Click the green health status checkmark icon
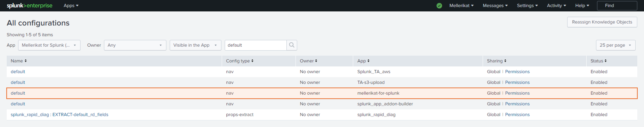The width and height of the screenshot is (644, 127). click(x=439, y=6)
